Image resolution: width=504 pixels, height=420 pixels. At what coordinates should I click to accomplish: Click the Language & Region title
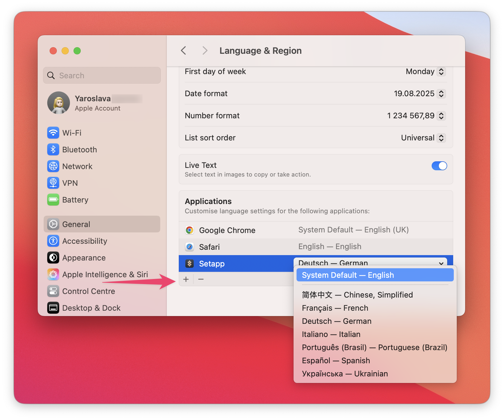tap(260, 50)
